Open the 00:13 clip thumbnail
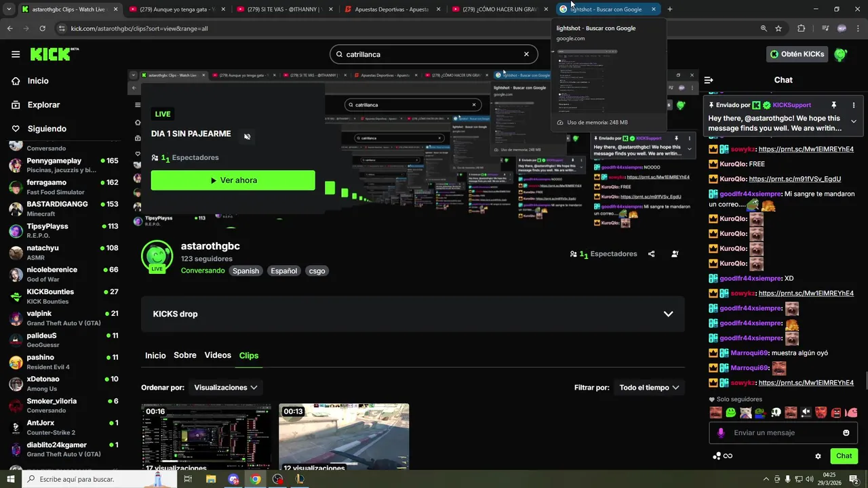 344,437
